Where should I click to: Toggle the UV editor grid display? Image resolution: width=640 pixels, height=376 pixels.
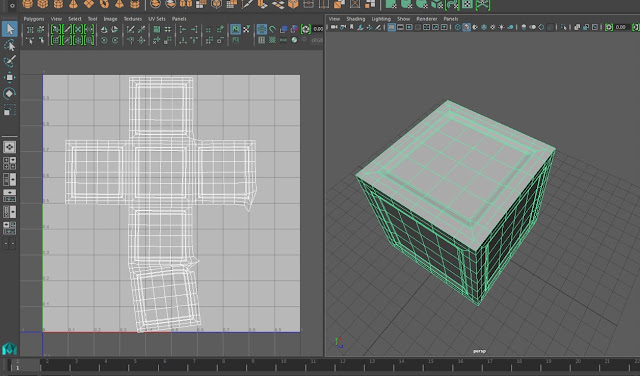tap(262, 29)
